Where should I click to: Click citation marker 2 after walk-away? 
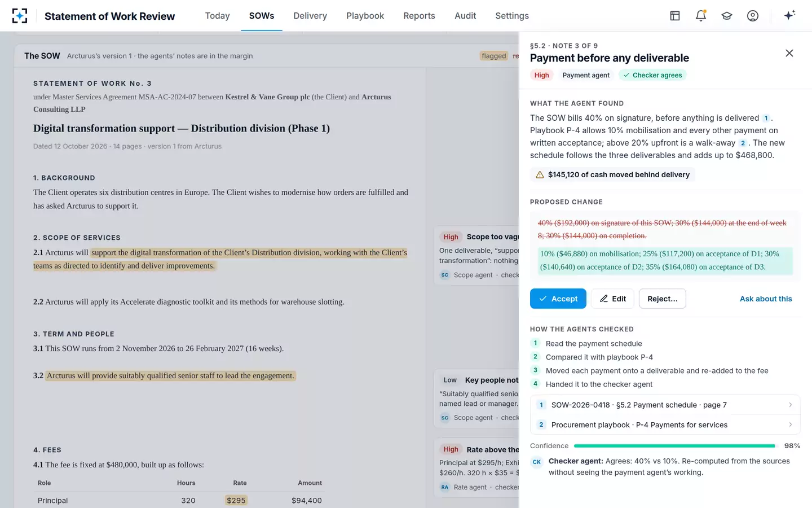743,143
